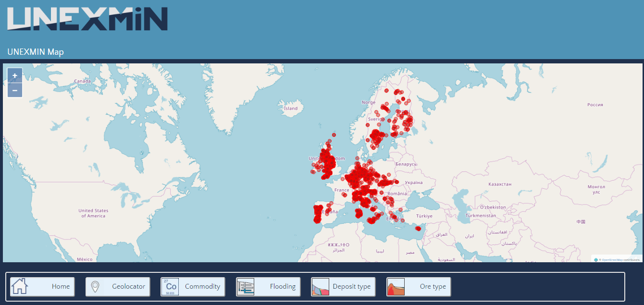This screenshot has height=305, width=644.
Task: Open the Home button label
Action: point(61,286)
